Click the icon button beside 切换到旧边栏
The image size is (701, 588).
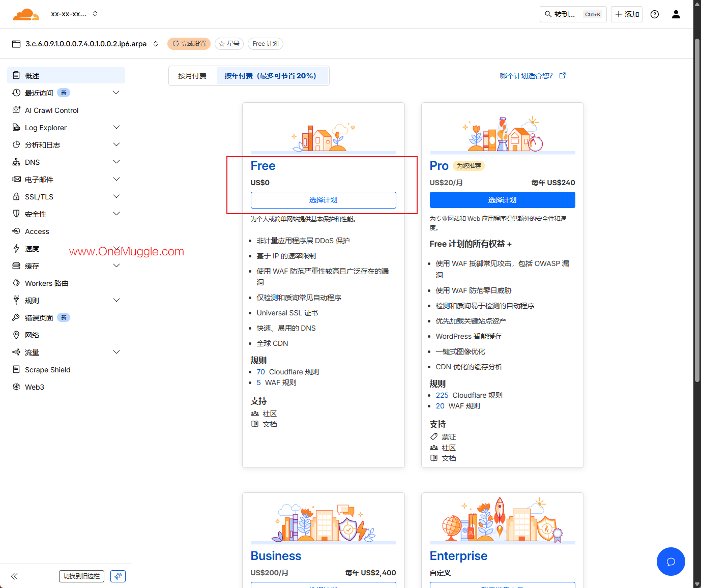(118, 576)
